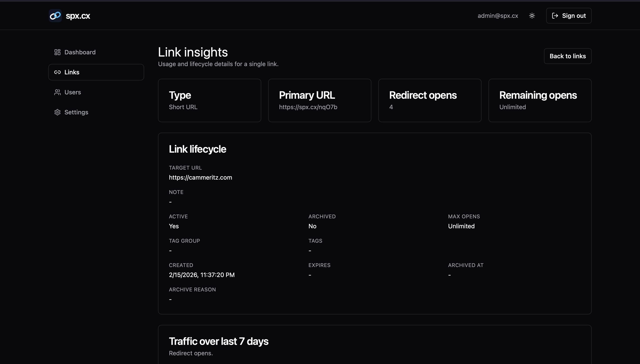The image size is (640, 364).
Task: Select the Redirect opens stat card
Action: pos(429,100)
